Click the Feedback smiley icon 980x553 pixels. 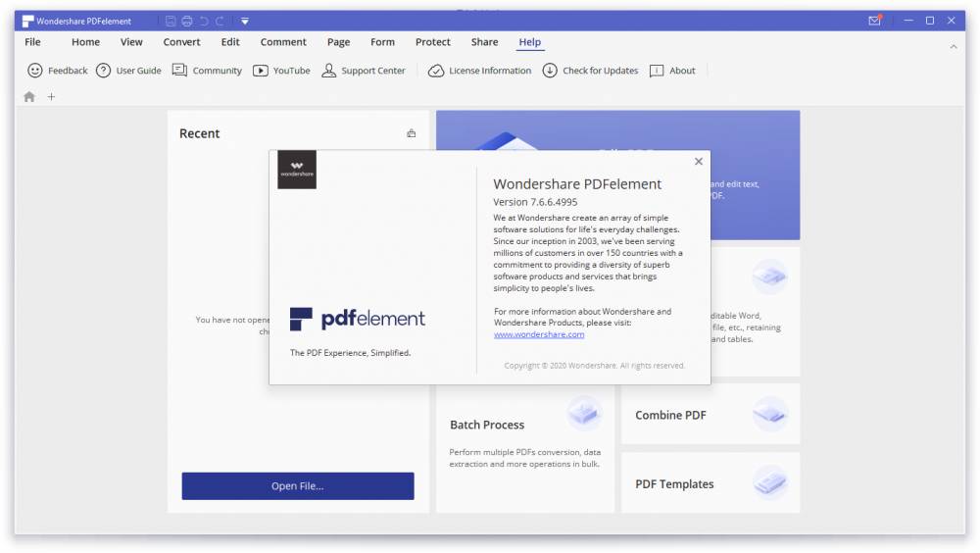pos(35,71)
